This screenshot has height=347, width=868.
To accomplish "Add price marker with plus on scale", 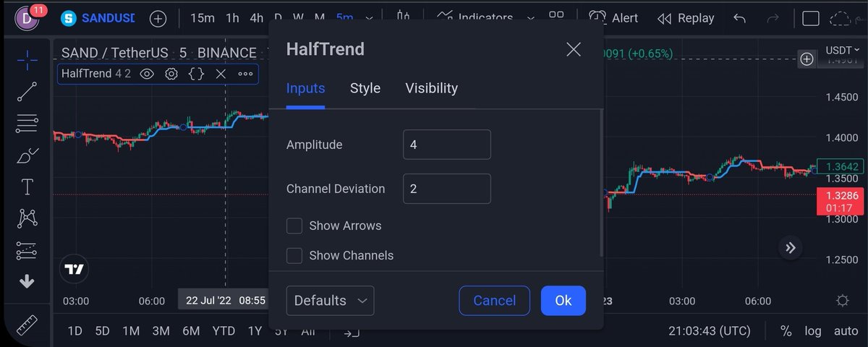I will [x=807, y=59].
